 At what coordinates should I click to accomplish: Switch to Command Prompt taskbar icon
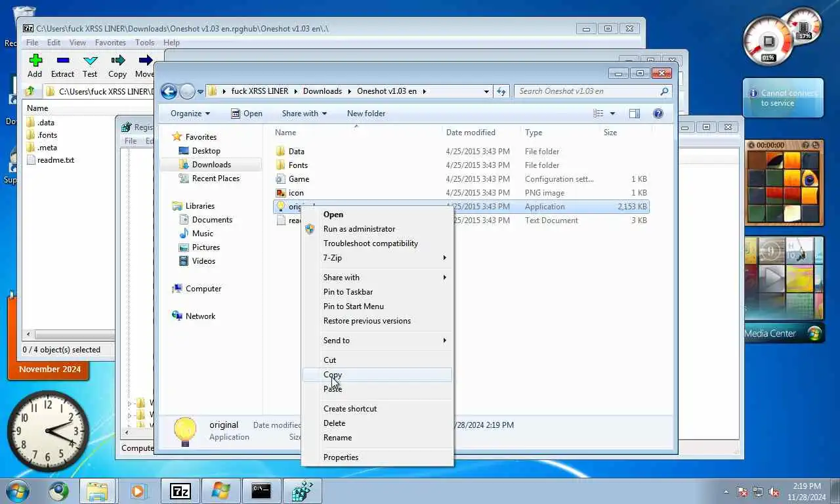point(261,491)
